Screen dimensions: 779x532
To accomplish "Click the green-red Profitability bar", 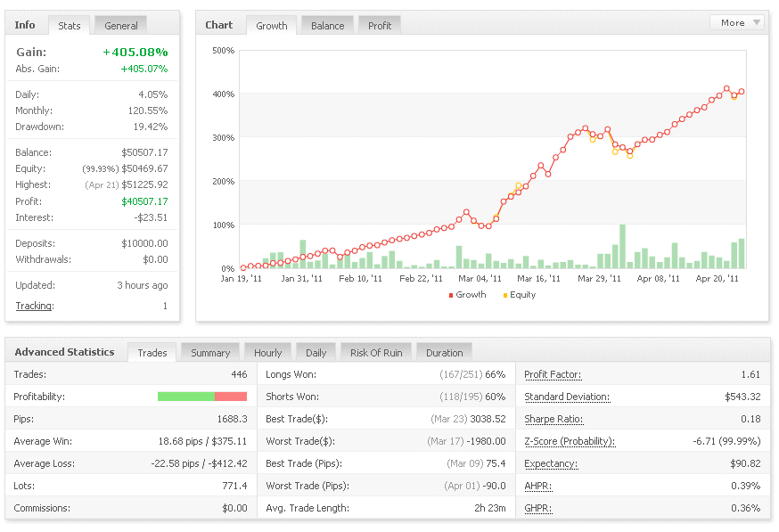I will click(202, 397).
